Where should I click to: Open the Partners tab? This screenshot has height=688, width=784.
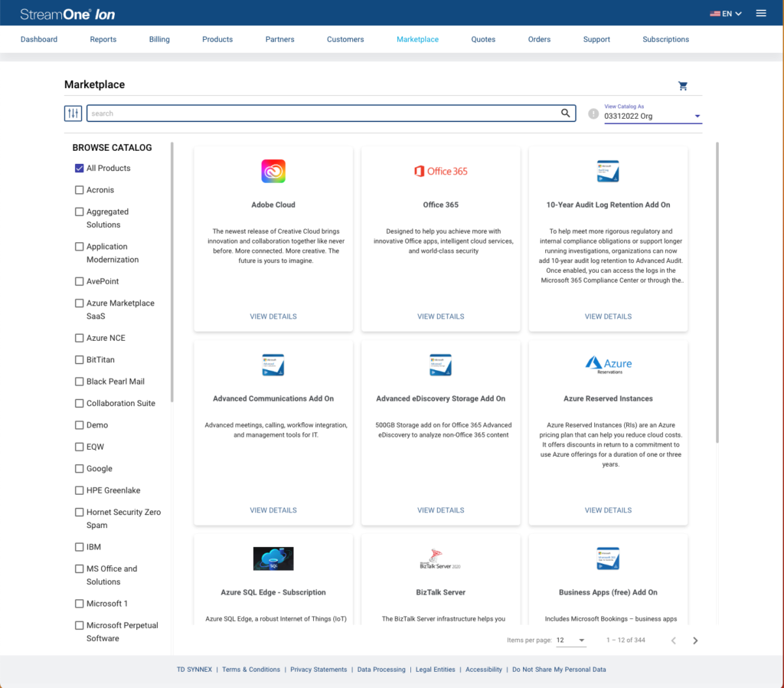pos(279,40)
